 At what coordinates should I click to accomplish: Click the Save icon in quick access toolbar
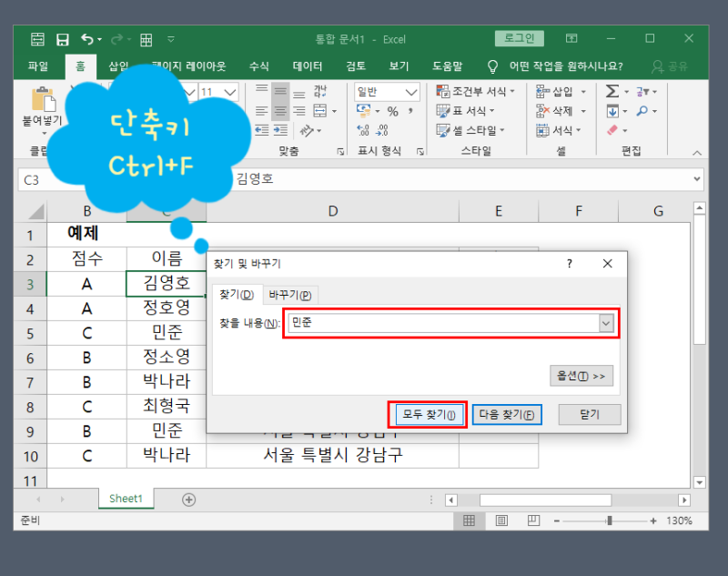[62, 39]
